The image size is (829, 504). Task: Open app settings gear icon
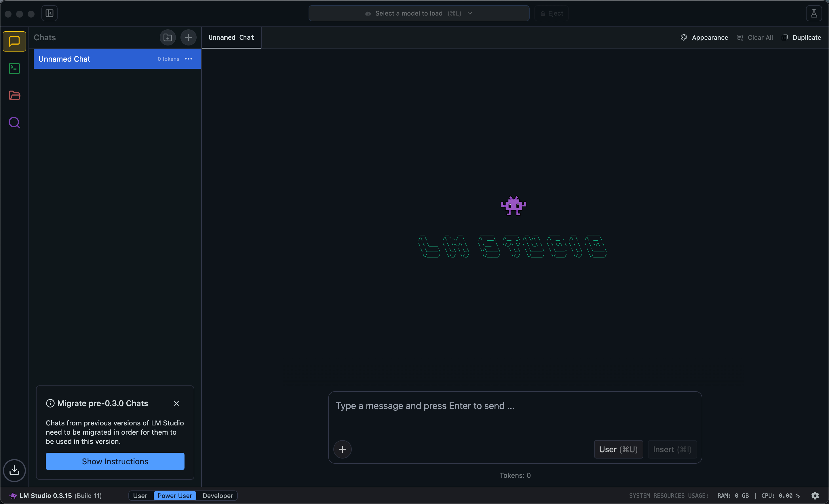click(x=815, y=495)
